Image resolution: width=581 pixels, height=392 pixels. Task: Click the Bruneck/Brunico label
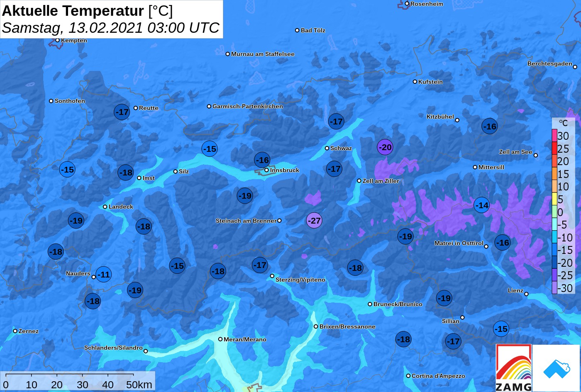[x=398, y=304]
